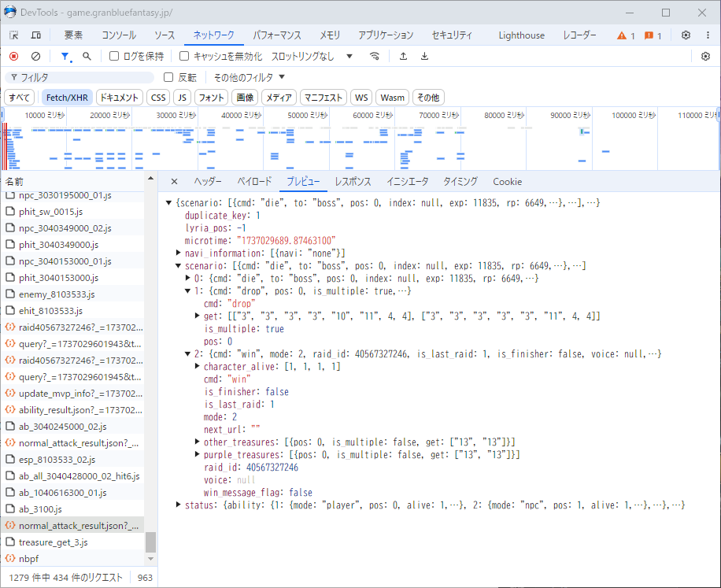Open the その他のフィルタ dropdown

click(x=250, y=77)
